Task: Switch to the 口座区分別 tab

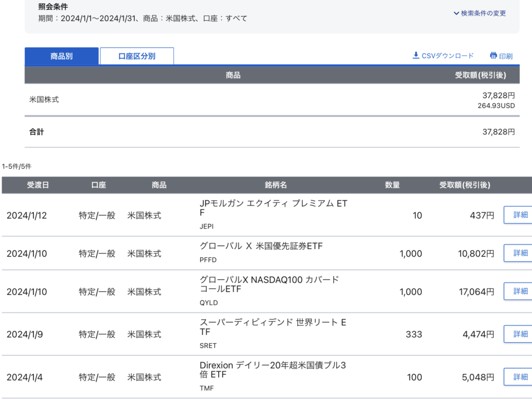Action: click(137, 56)
